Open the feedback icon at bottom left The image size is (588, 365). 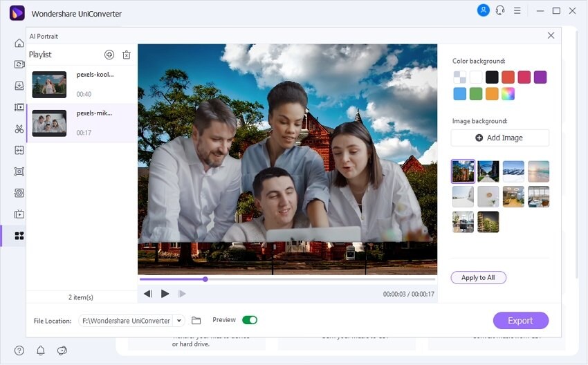pyautogui.click(x=62, y=350)
